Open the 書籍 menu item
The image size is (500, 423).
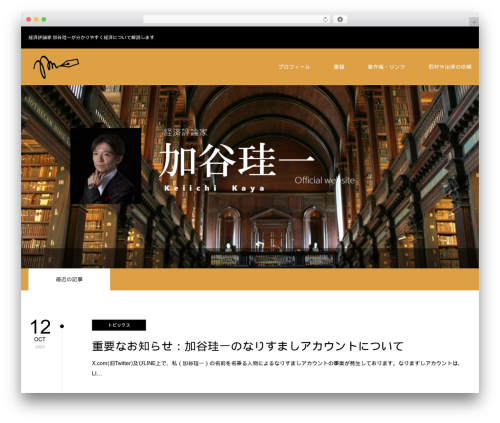339,67
